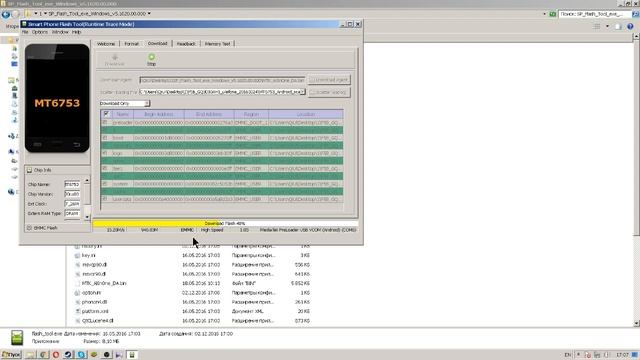Click the Explorer search box
The height and width of the screenshot is (360, 640).
coord(594,14)
